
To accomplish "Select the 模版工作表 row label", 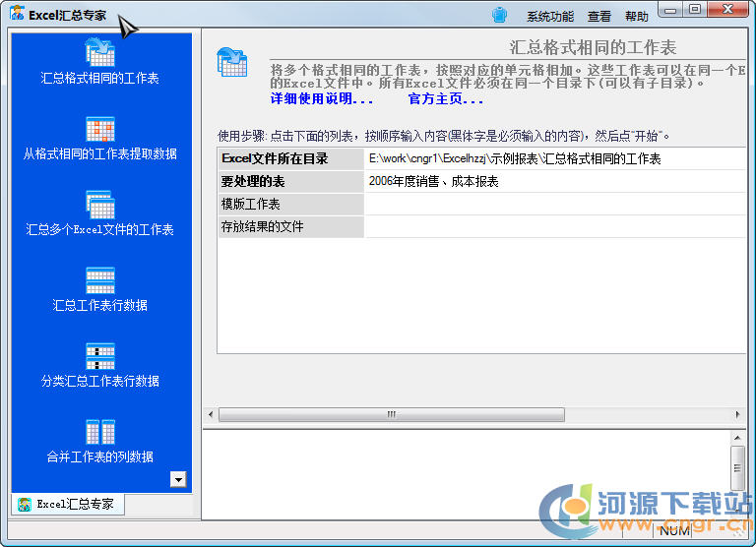I will [290, 205].
